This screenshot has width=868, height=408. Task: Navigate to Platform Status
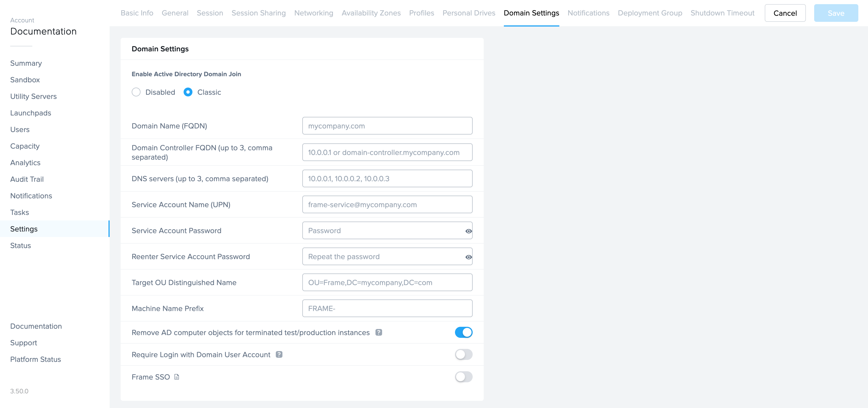[x=35, y=359]
